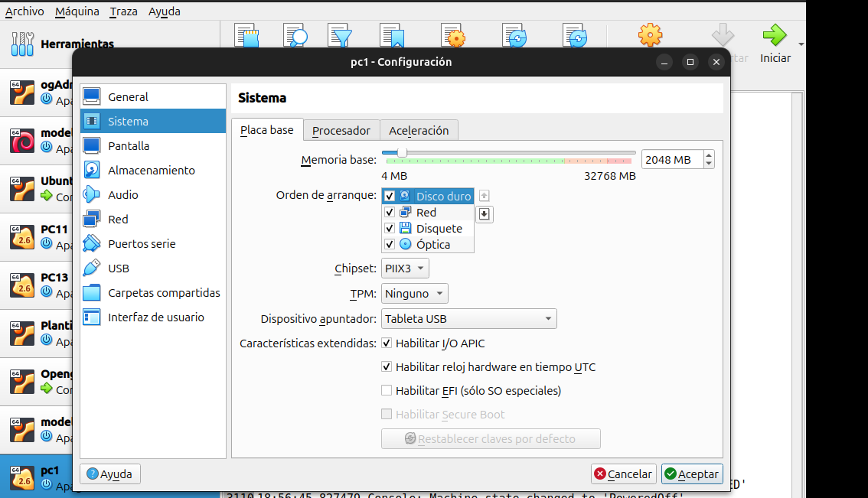The height and width of the screenshot is (498, 868).
Task: Click the Iniciar green arrow icon
Action: (x=775, y=36)
